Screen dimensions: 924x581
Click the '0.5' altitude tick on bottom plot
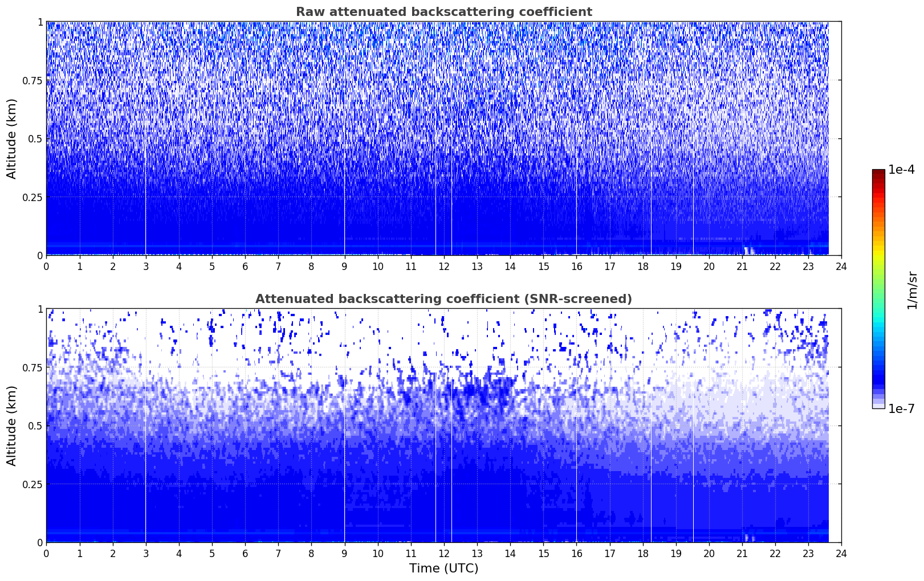(x=35, y=425)
